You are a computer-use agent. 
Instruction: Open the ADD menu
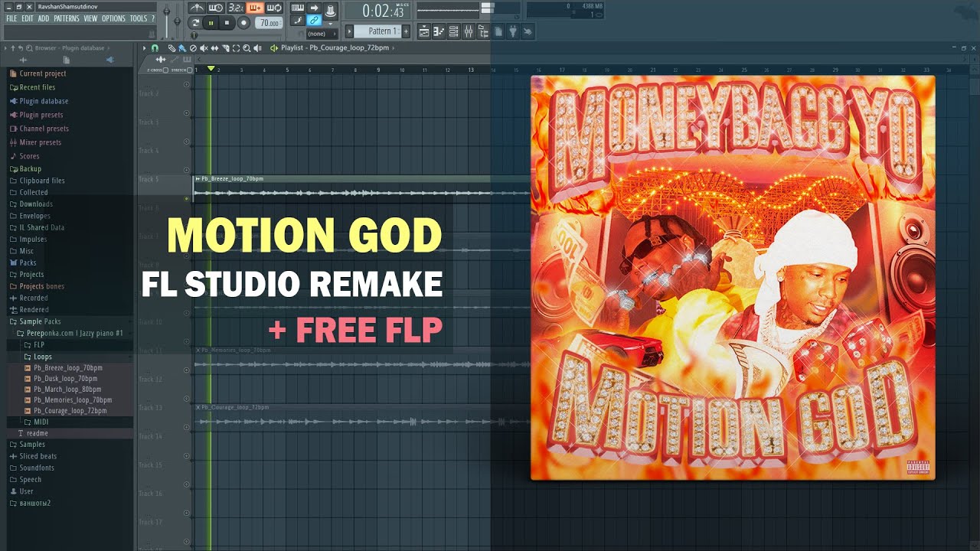44,18
